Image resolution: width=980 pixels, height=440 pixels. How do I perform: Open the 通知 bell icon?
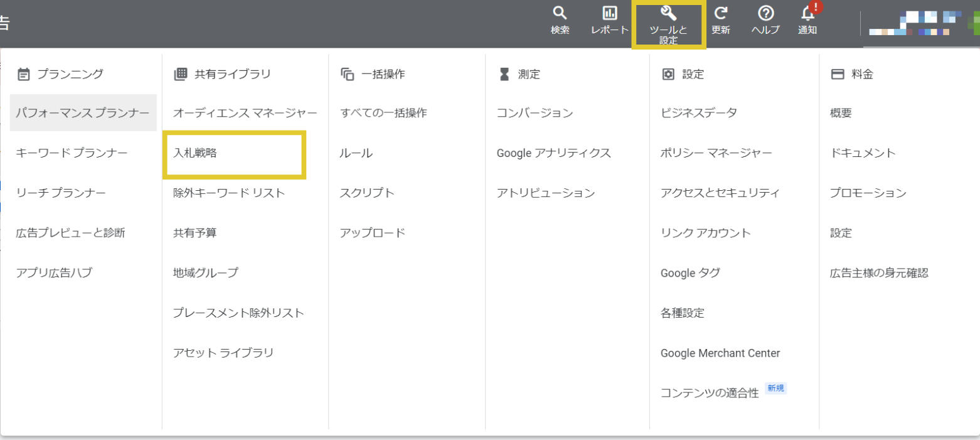(807, 14)
